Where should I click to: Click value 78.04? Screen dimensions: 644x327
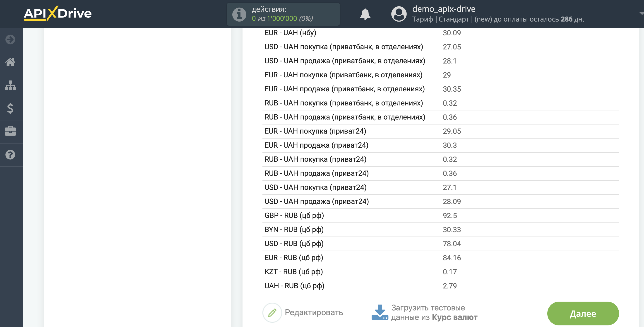click(452, 244)
